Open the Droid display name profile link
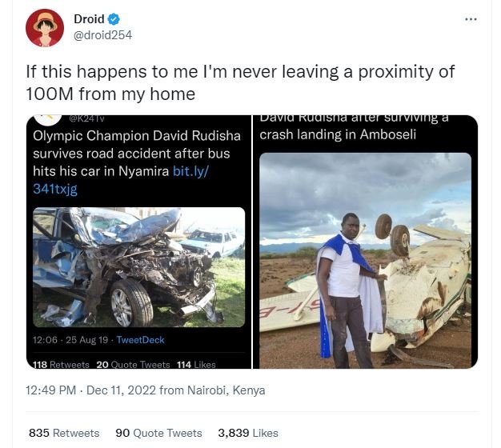 click(89, 19)
